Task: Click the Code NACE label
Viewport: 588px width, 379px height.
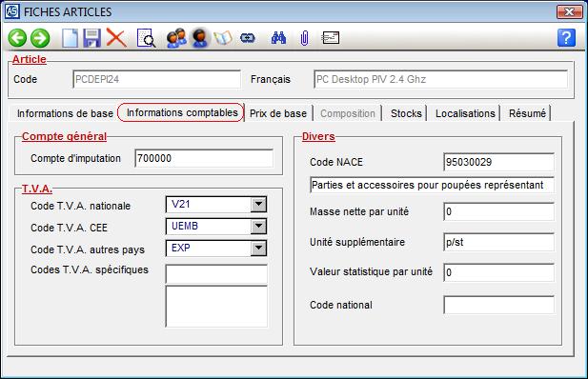Action: (x=336, y=162)
